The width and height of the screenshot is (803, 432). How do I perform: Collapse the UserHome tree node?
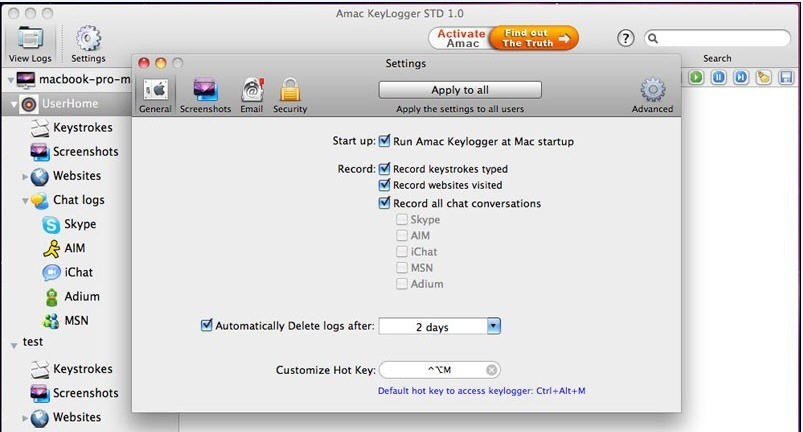(14, 104)
